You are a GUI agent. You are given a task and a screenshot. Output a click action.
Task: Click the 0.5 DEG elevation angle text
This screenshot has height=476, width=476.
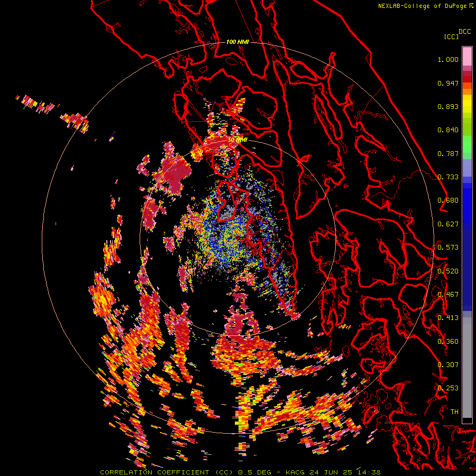pos(256,472)
